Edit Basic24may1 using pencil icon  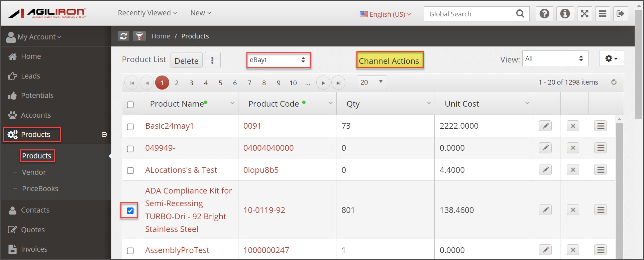pos(545,126)
